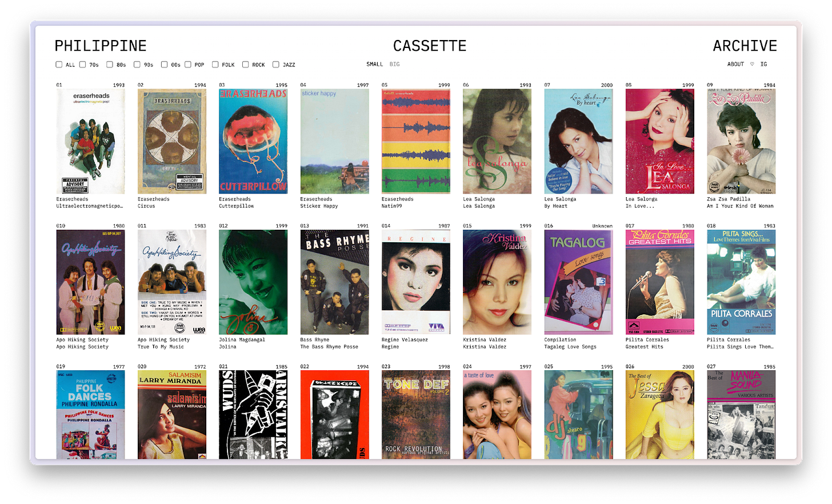
Task: Click the 'Natin99' title caption
Action: (391, 206)
